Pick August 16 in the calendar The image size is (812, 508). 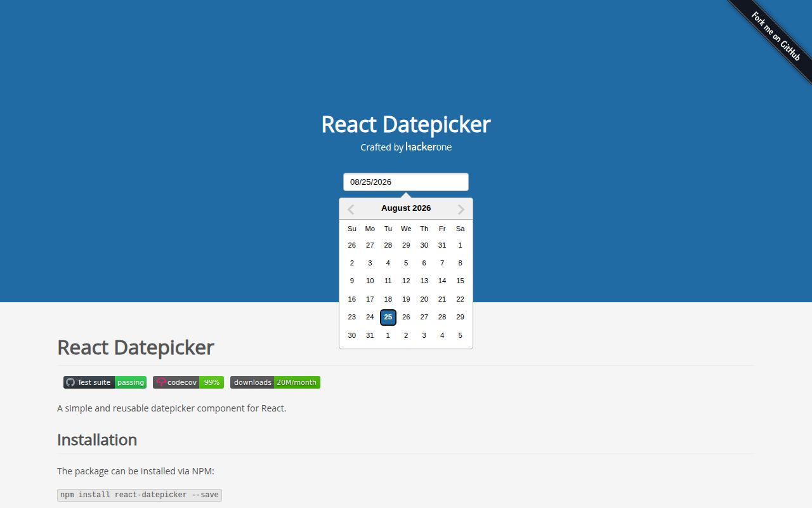pyautogui.click(x=352, y=299)
